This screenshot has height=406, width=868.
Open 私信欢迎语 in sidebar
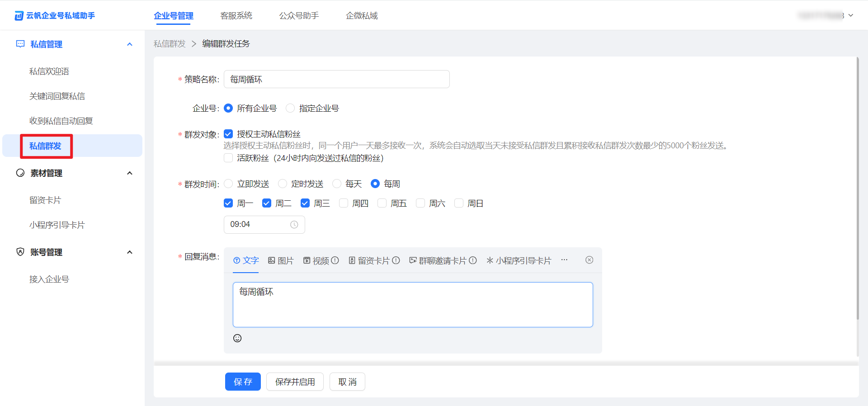pos(49,71)
